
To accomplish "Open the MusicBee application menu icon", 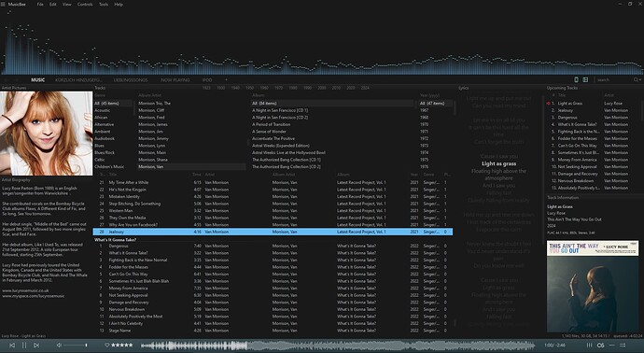I will point(4,4).
